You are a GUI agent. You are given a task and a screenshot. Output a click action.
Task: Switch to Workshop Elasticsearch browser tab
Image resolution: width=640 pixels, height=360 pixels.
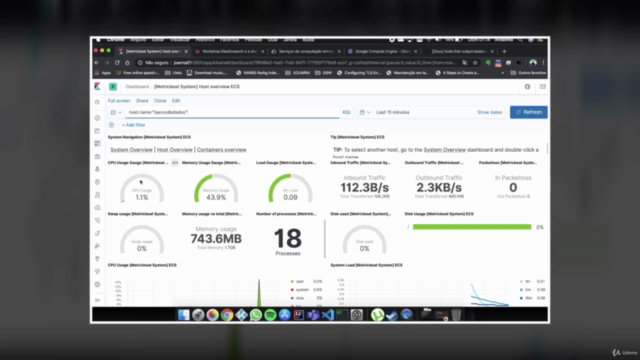point(229,51)
